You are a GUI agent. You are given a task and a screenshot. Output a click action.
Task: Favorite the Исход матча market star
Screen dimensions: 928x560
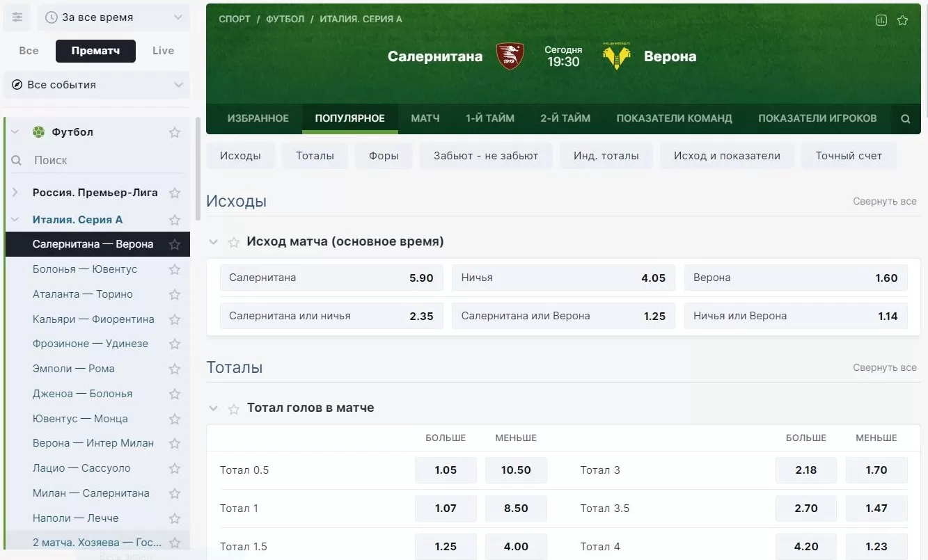pyautogui.click(x=234, y=242)
